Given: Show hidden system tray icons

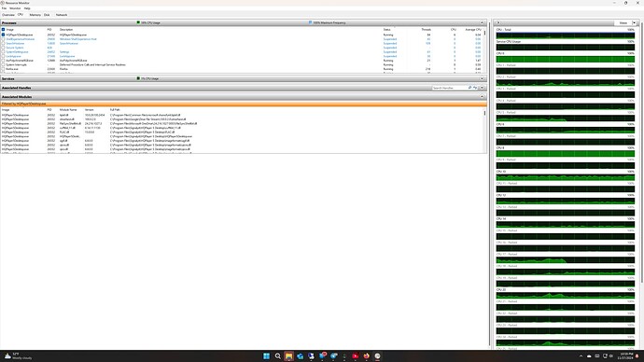Looking at the screenshot, I should [581, 356].
